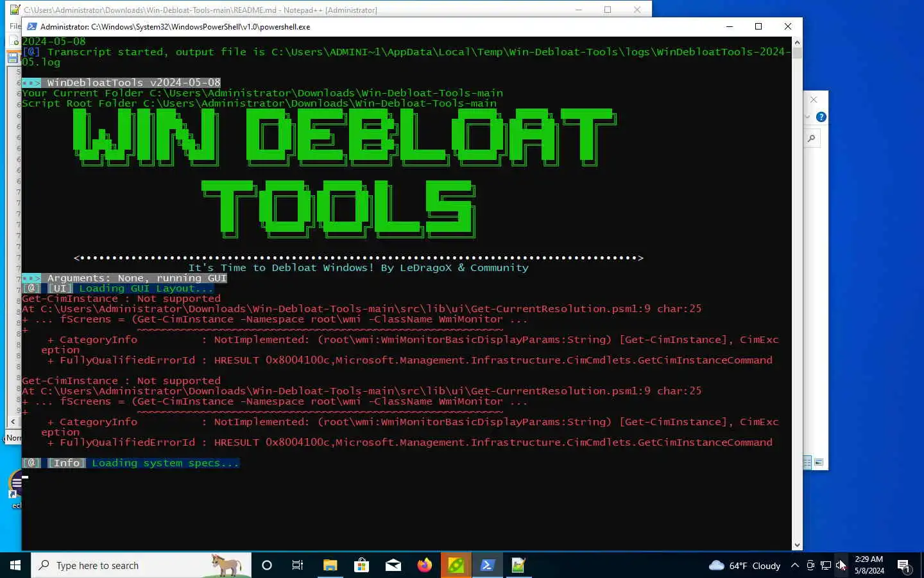Show hidden system tray icons
924x578 pixels.
coord(795,565)
